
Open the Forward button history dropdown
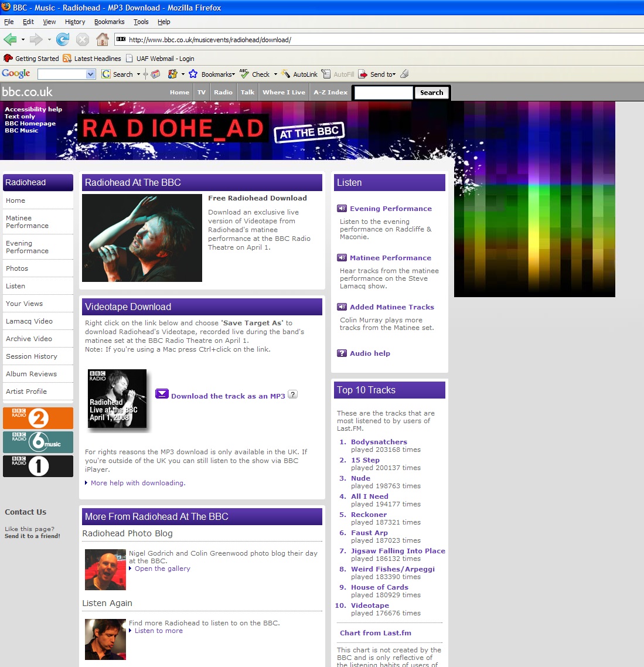[x=49, y=39]
